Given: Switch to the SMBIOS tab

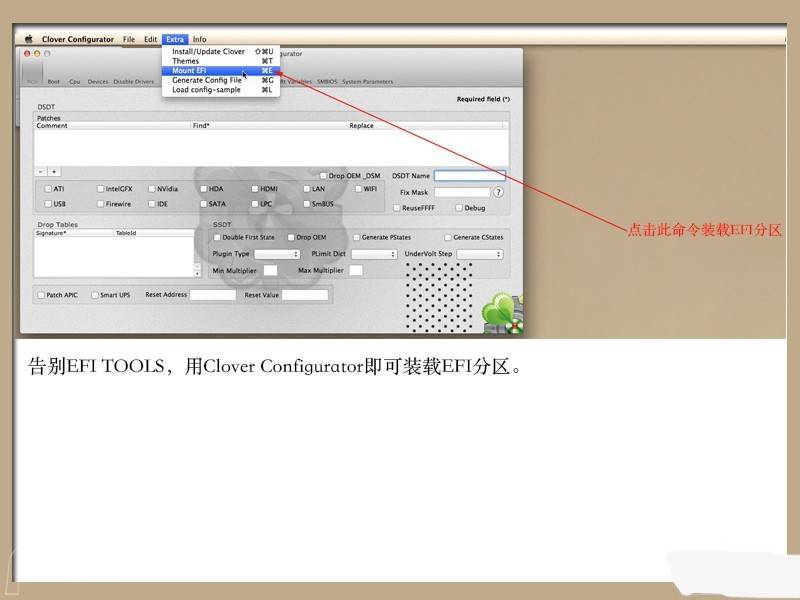Looking at the screenshot, I should pos(327,82).
